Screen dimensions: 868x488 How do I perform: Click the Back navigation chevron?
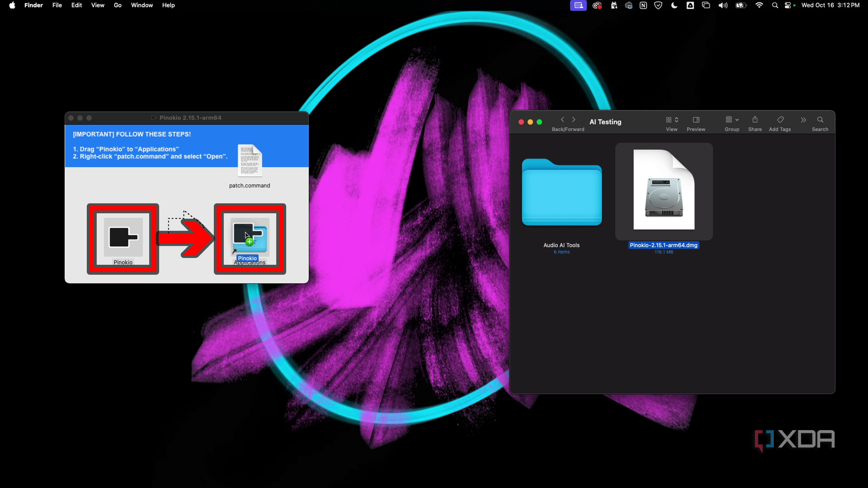pos(562,119)
